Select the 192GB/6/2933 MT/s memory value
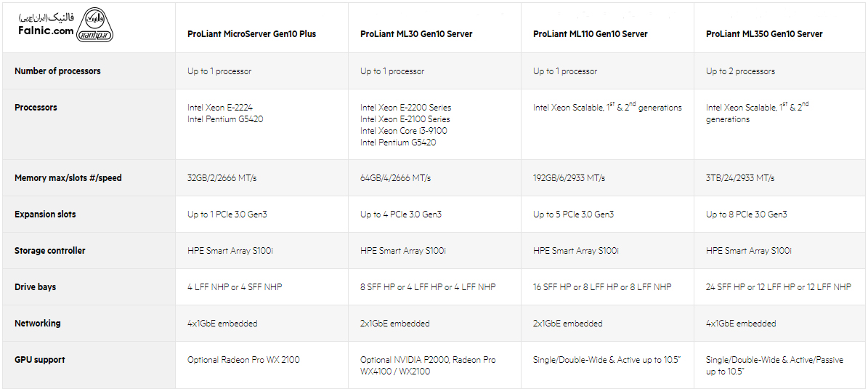Screen dimensions: 868x389 (569, 178)
